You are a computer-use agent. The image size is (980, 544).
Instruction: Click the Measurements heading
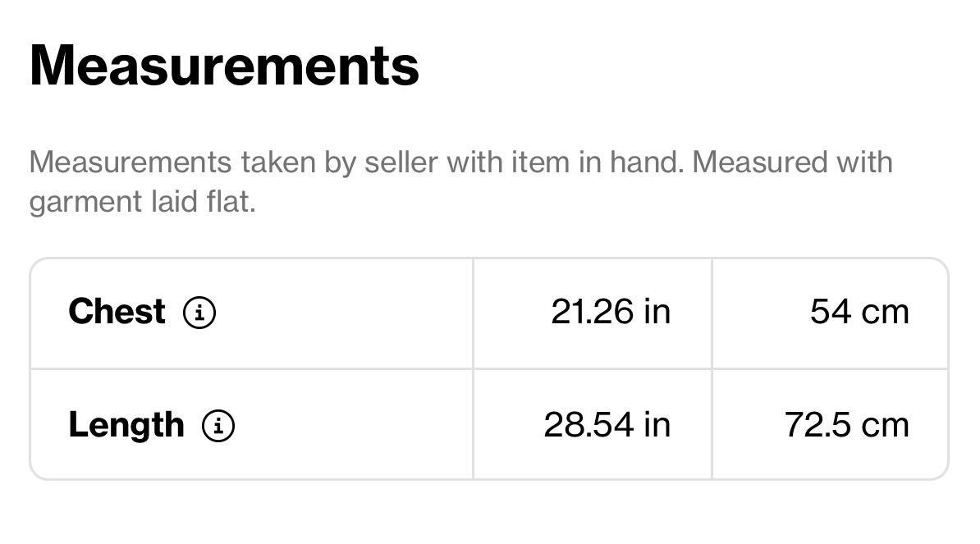(x=224, y=66)
